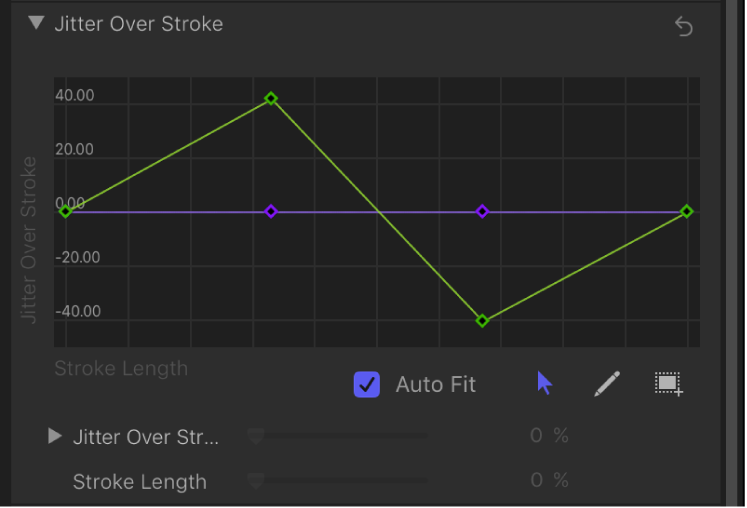Click the reset arrow for Jitter Over Stroke
Viewport: 747px width, 508px height.
[x=684, y=27]
